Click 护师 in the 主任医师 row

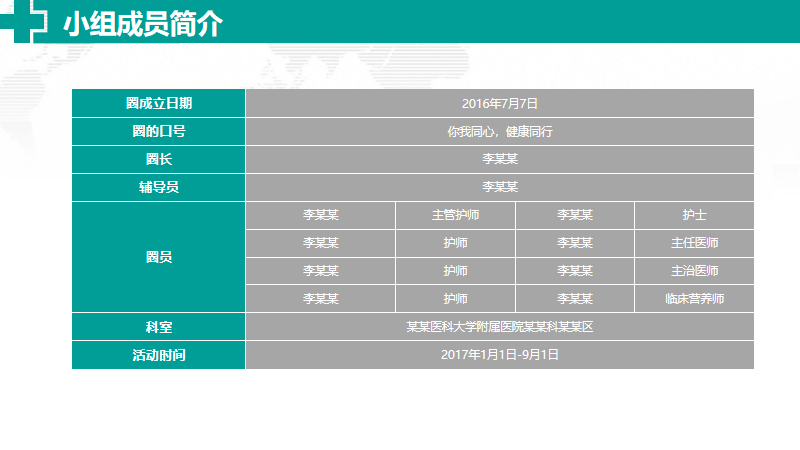[x=455, y=243]
